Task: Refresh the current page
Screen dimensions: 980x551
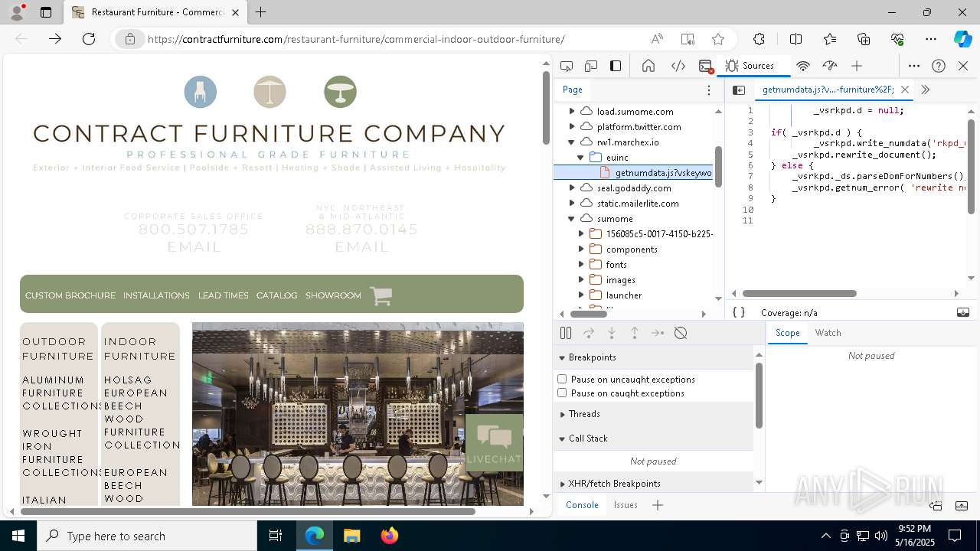Action: coord(89,39)
